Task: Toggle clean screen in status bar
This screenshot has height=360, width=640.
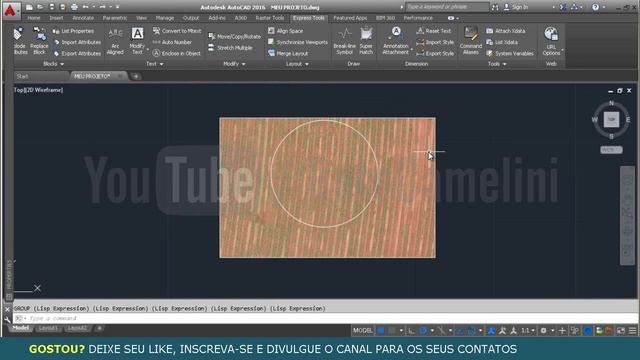Action: [x=621, y=331]
